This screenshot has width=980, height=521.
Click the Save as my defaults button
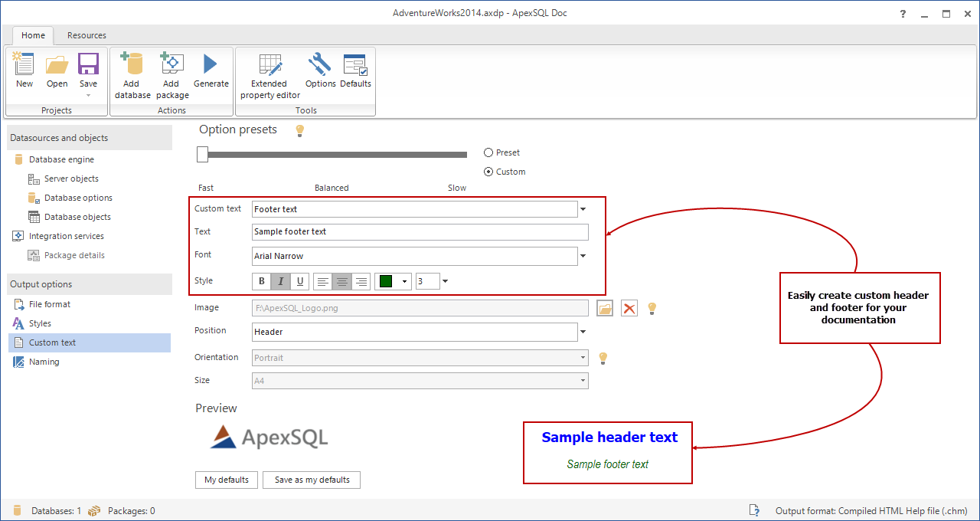click(x=312, y=480)
